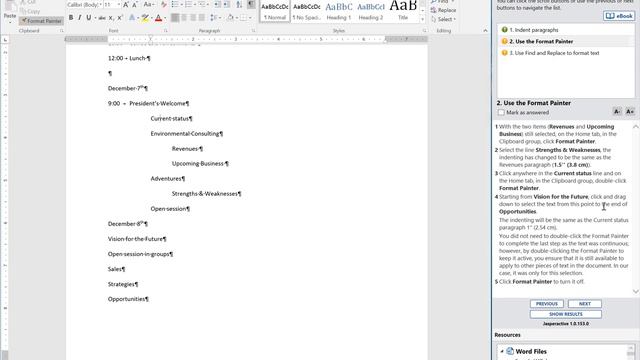Viewport: 640px width, 360px height.
Task: Check Mark as answered checkbox
Action: coord(501,112)
